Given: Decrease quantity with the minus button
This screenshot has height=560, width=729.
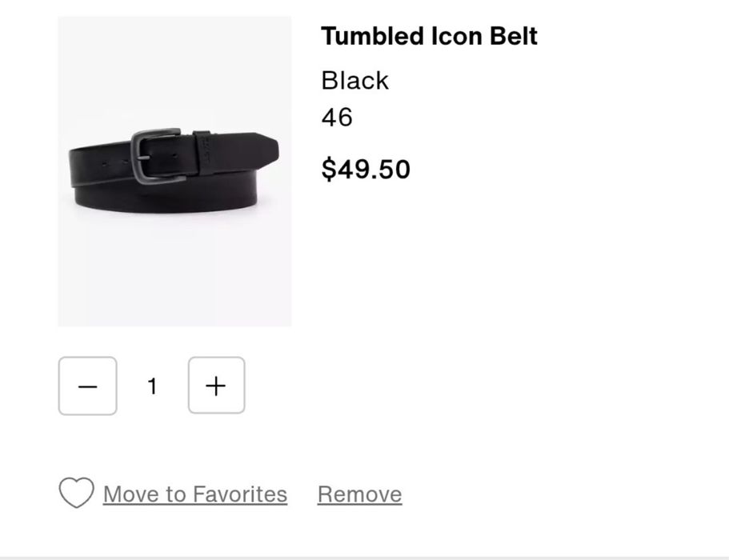Looking at the screenshot, I should [87, 386].
